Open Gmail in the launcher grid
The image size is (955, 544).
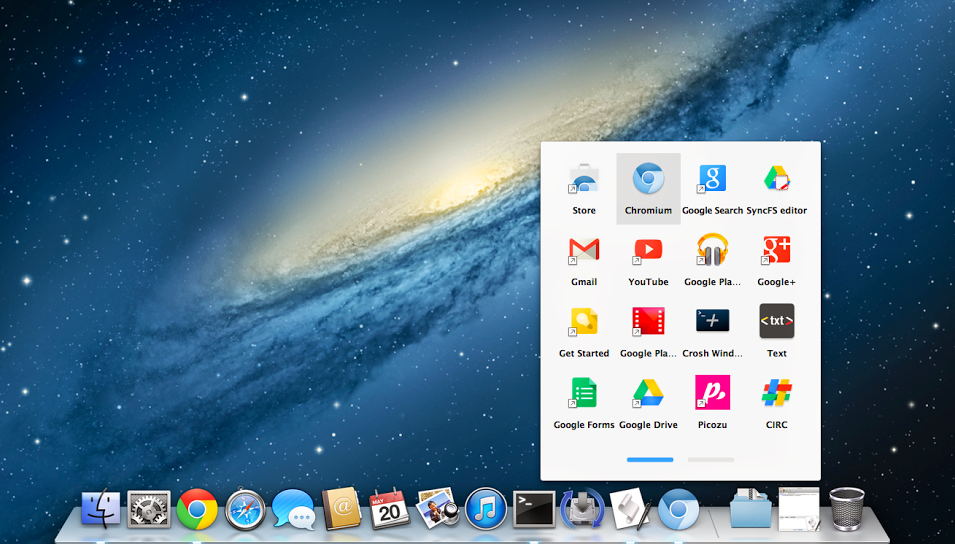[584, 251]
